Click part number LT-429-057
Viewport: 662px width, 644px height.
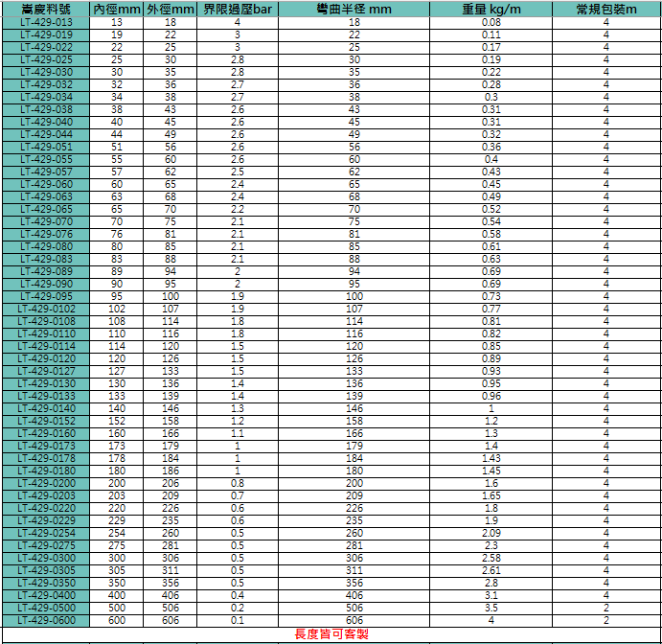[46, 172]
